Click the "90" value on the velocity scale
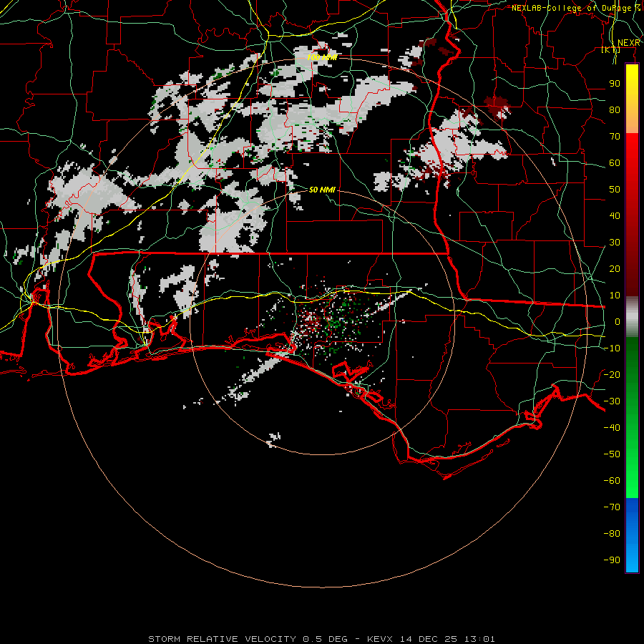Image resolution: width=644 pixels, height=644 pixels. [x=615, y=84]
